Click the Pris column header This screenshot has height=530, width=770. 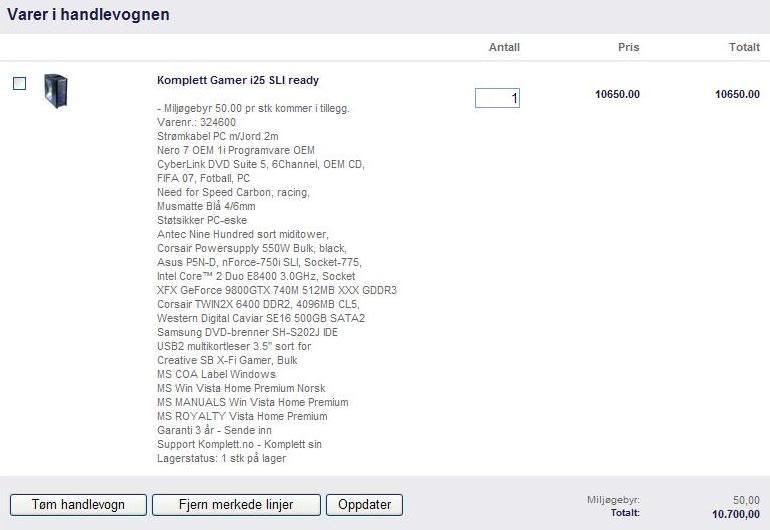click(x=628, y=47)
